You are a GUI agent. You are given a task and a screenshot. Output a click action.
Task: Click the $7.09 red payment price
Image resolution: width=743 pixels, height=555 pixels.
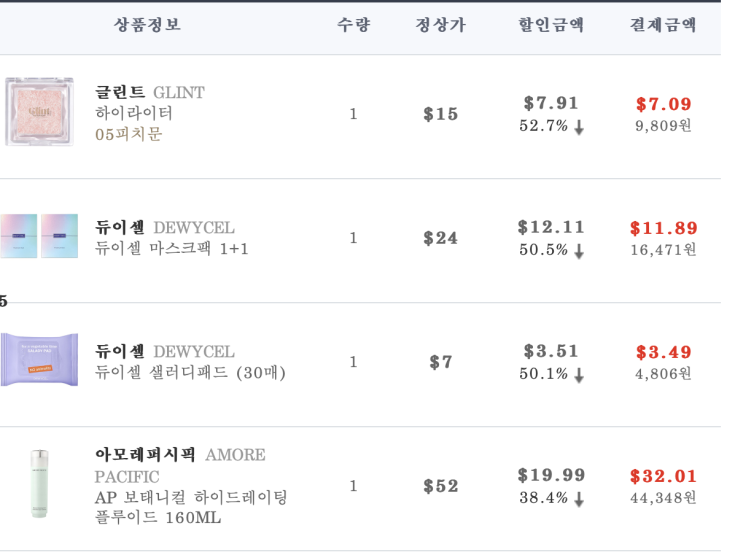[663, 104]
